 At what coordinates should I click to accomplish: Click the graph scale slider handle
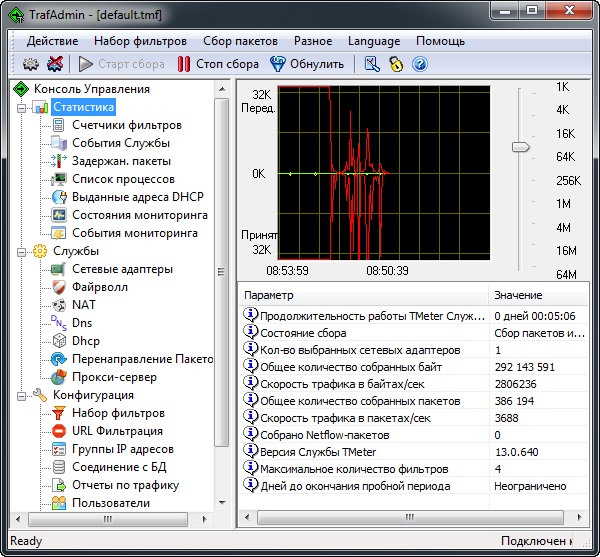coord(520,147)
